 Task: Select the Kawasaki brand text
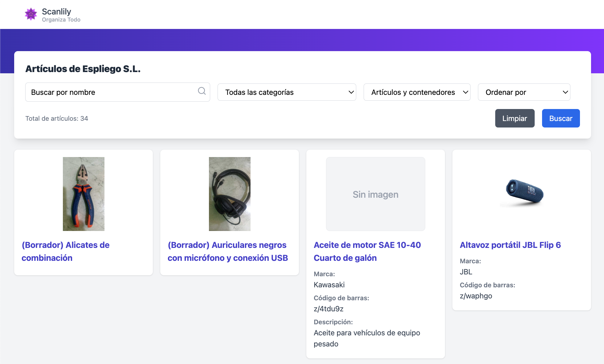pos(329,285)
